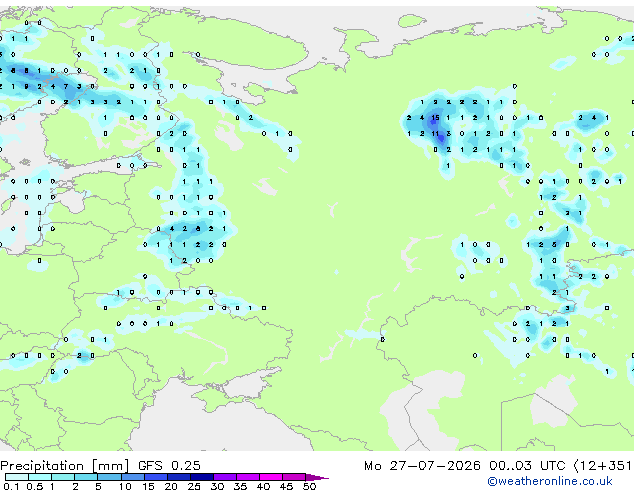634x490 pixels.
Task: Click the 0.1–0.5 mm legend color swatch
Action: 17,477
